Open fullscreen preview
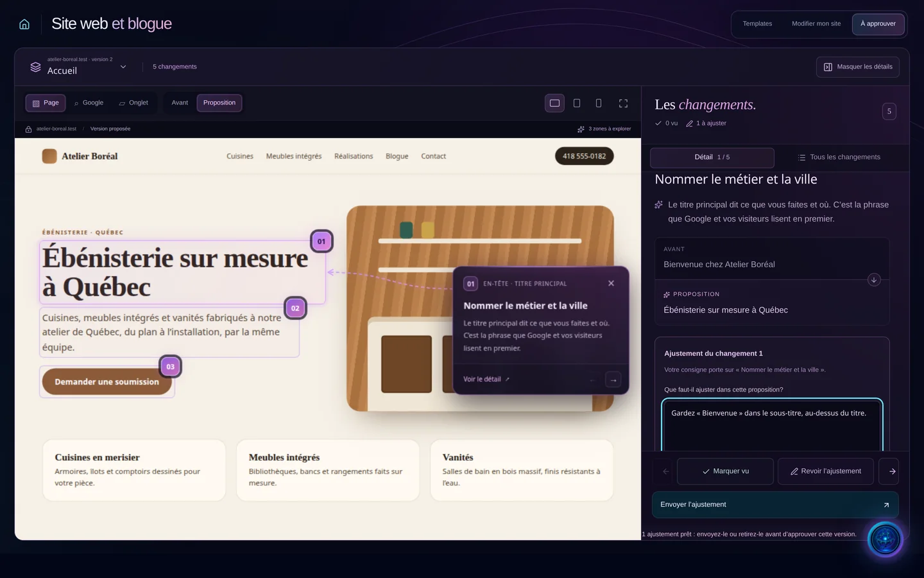Image resolution: width=924 pixels, height=578 pixels. click(623, 103)
